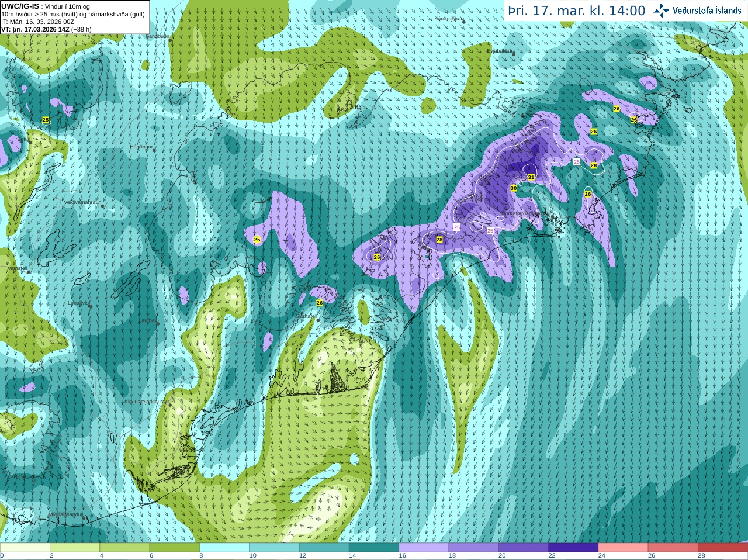Click the 26–28 m/s salmon legend swatch
Image resolution: width=748 pixels, height=560 pixels.
(673, 548)
